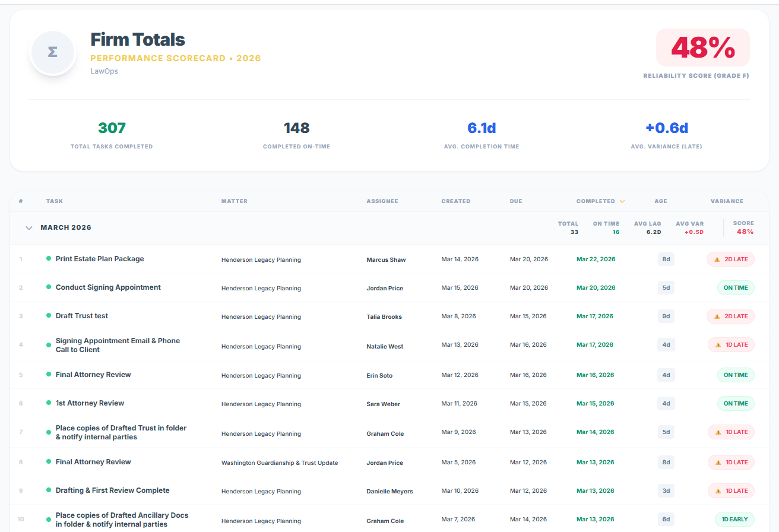
Task: Click the 307 total tasks completed figure
Action: (x=112, y=128)
